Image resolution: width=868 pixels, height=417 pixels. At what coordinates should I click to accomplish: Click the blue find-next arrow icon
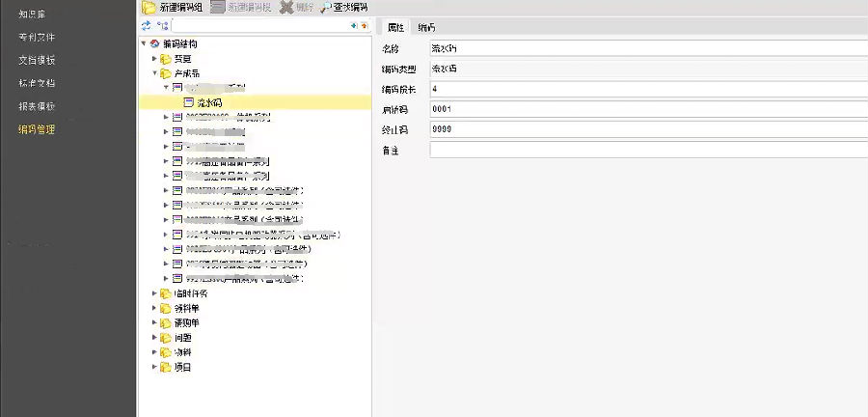pyautogui.click(x=354, y=25)
